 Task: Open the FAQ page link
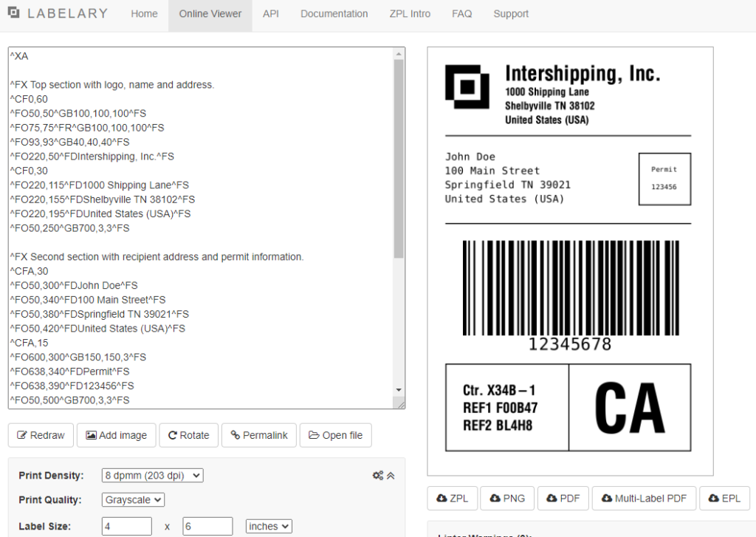pyautogui.click(x=461, y=14)
